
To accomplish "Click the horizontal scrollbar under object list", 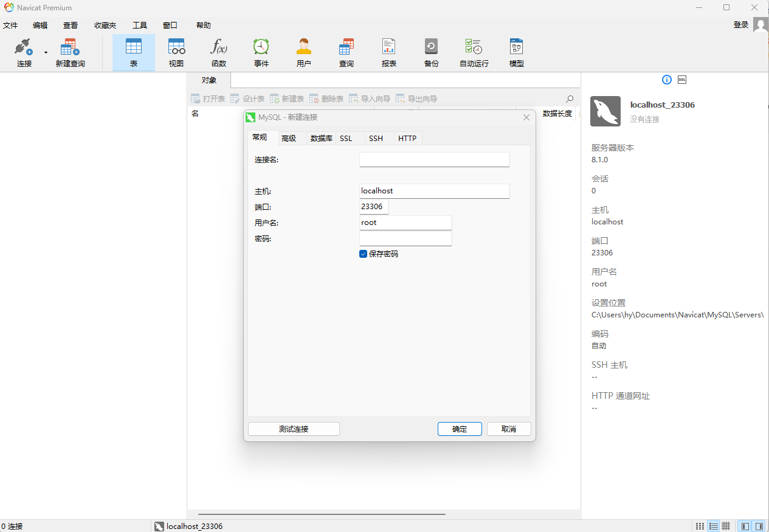I will 322,514.
